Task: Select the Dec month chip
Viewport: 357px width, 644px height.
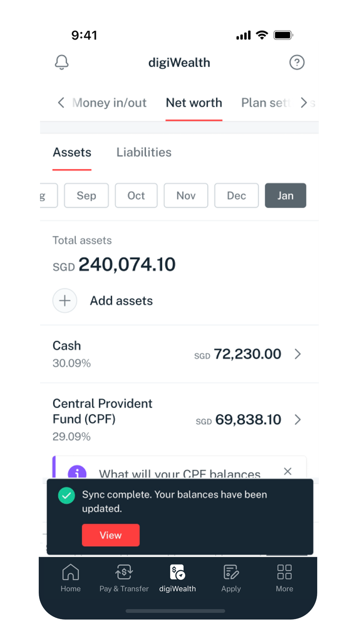Action: click(236, 195)
